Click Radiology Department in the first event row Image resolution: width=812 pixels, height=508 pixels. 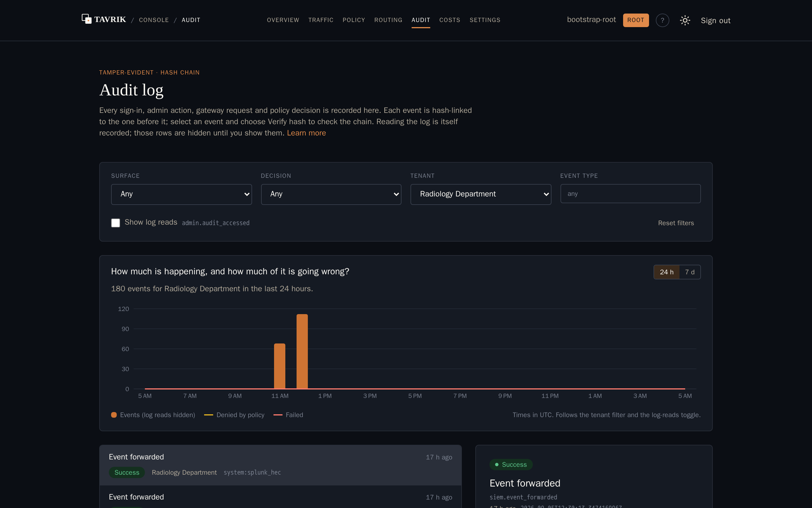(x=184, y=472)
